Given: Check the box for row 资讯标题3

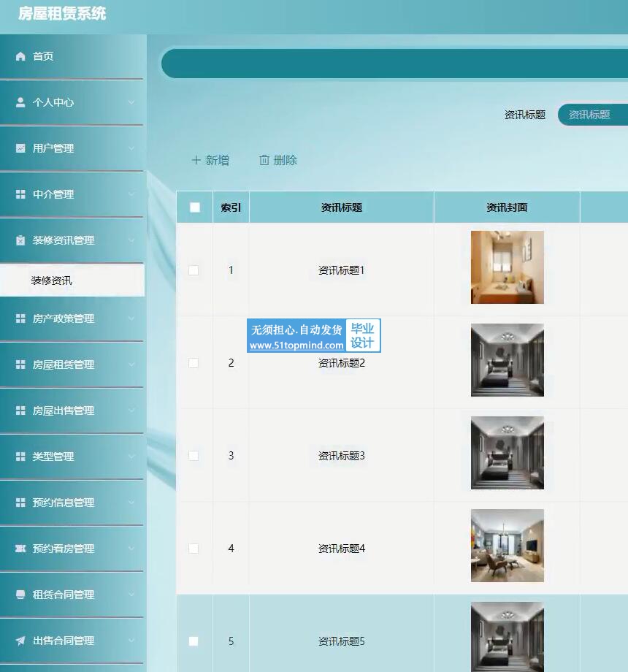Looking at the screenshot, I should [x=194, y=456].
